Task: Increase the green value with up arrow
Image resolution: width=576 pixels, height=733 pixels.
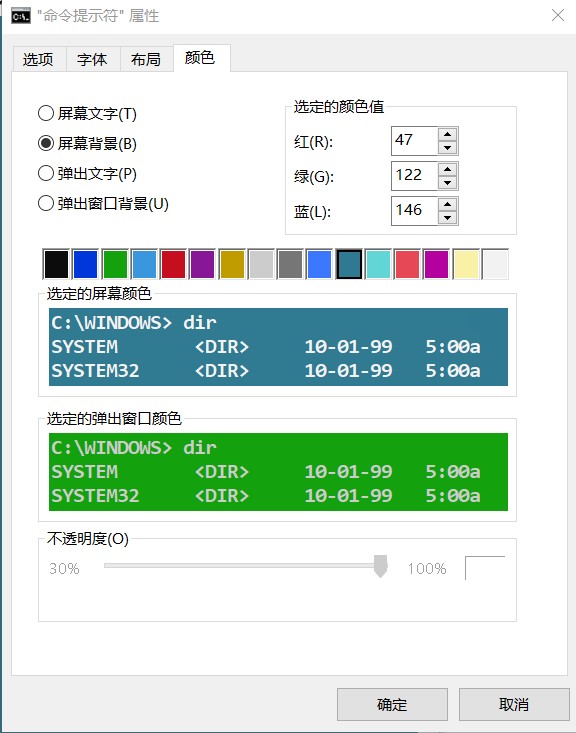Action: pyautogui.click(x=447, y=170)
